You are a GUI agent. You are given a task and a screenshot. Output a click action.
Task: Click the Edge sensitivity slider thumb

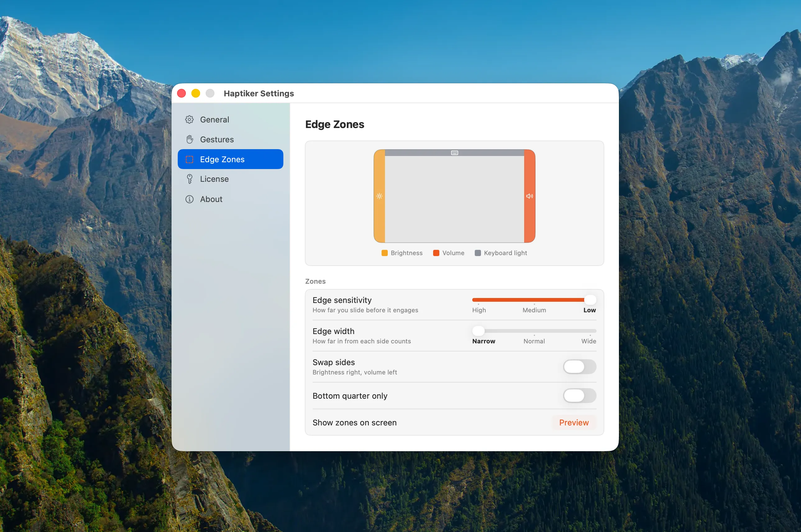point(590,300)
